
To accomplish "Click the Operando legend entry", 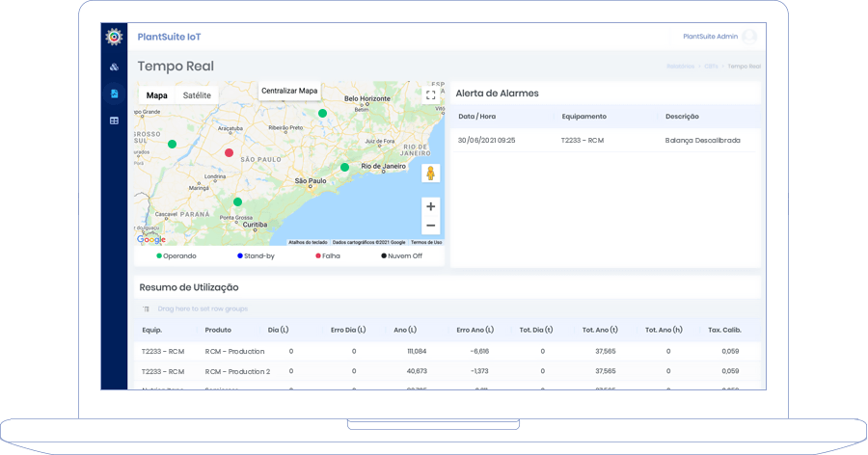I will [x=176, y=255].
